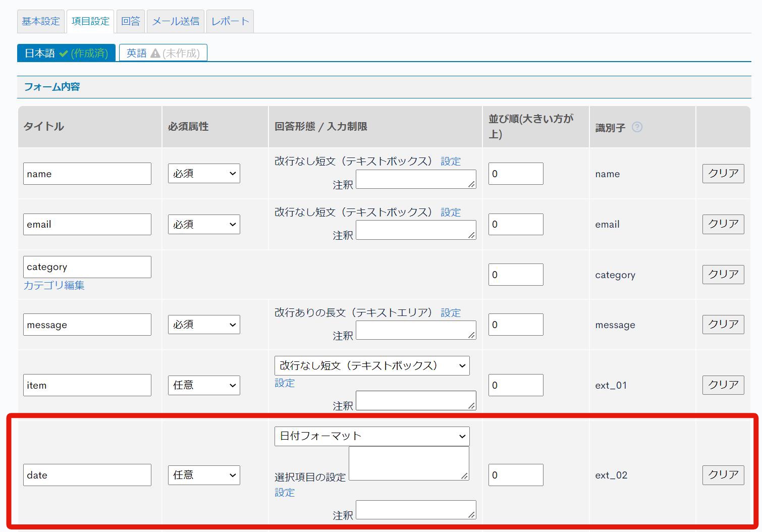Open required-attribute dropdown for message row
The height and width of the screenshot is (532, 762).
click(204, 325)
